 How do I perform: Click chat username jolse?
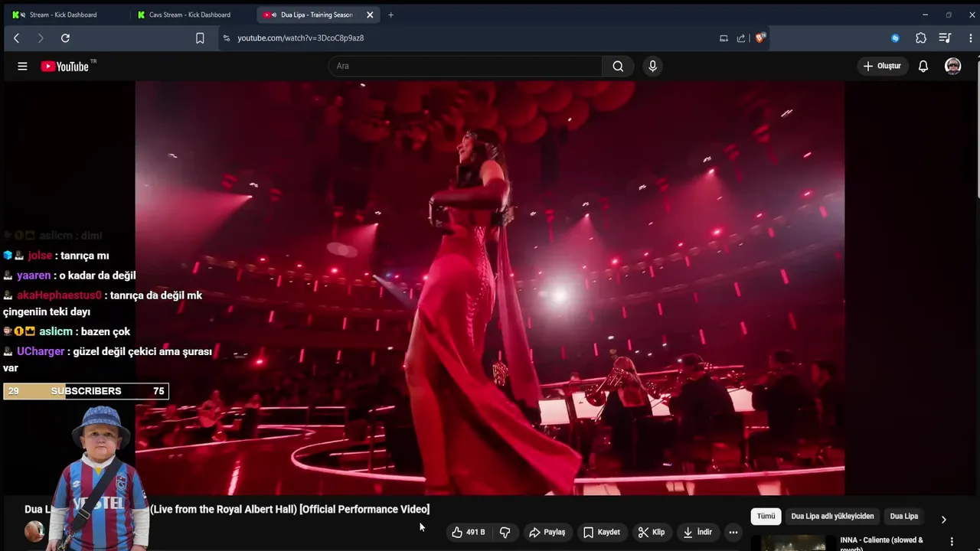(x=40, y=256)
